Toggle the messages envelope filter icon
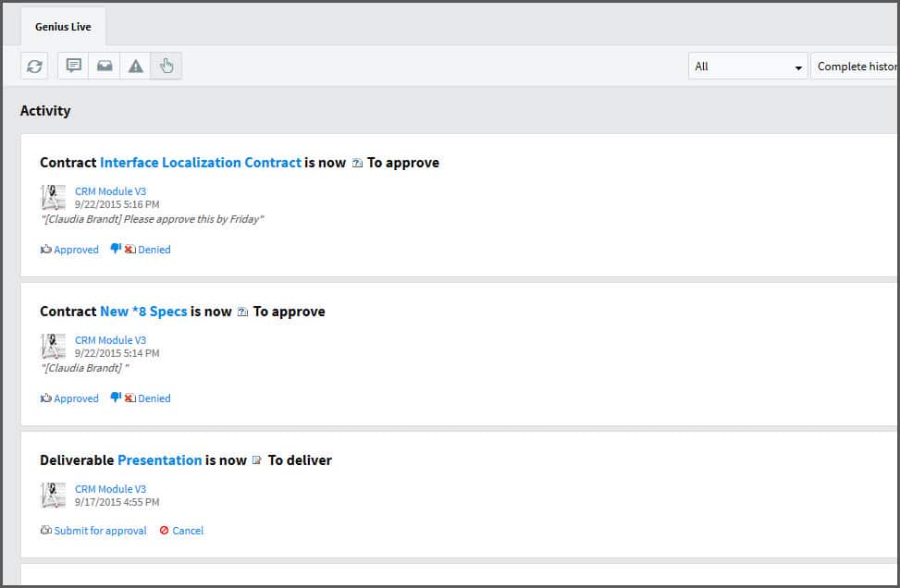Screen dimensions: 900x588 pos(105,67)
